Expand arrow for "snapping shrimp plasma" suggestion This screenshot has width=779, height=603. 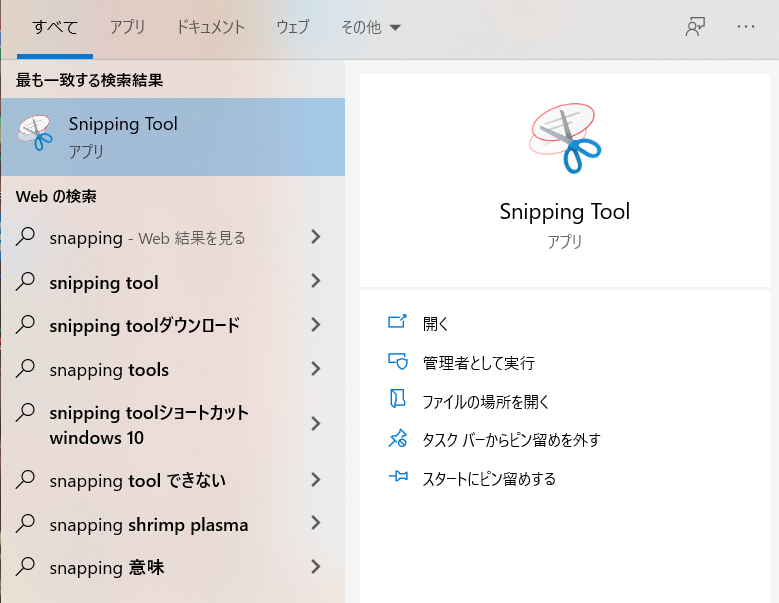[x=316, y=523]
